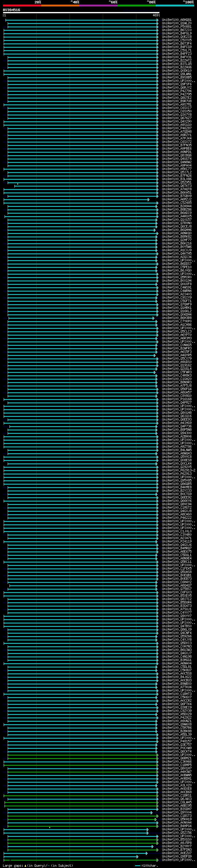
Task: Select hit label UniRef100_B9S8B5
Action: (x=176, y=78)
